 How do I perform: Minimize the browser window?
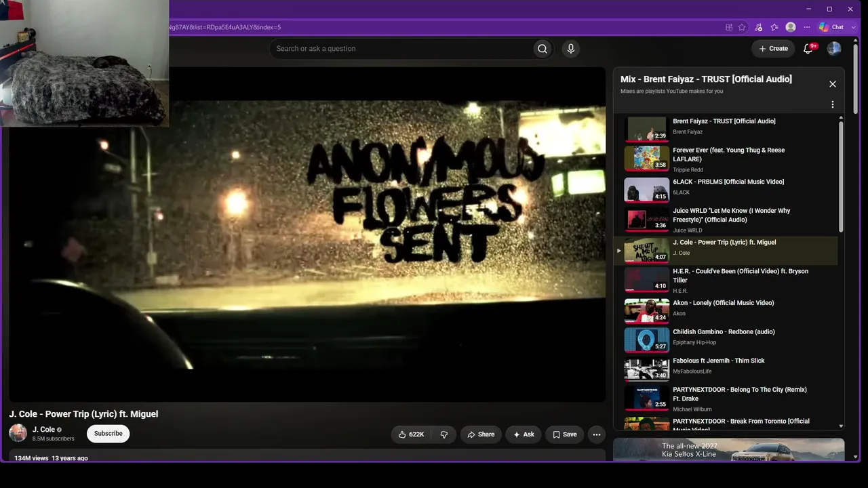point(808,9)
